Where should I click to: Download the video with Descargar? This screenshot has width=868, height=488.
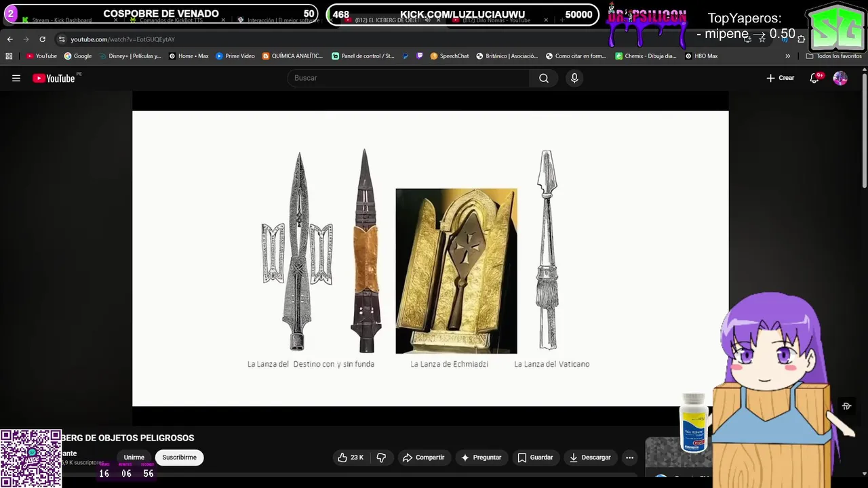(x=590, y=457)
